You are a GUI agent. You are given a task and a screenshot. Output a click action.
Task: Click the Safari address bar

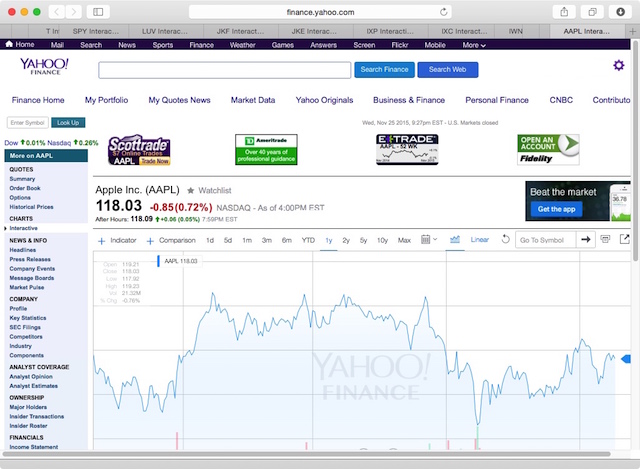320,12
